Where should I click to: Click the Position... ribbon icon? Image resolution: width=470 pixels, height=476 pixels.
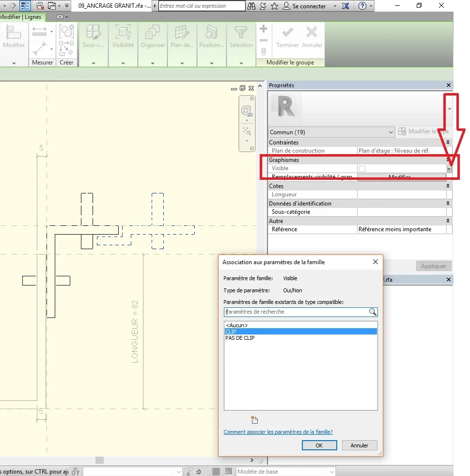(211, 32)
